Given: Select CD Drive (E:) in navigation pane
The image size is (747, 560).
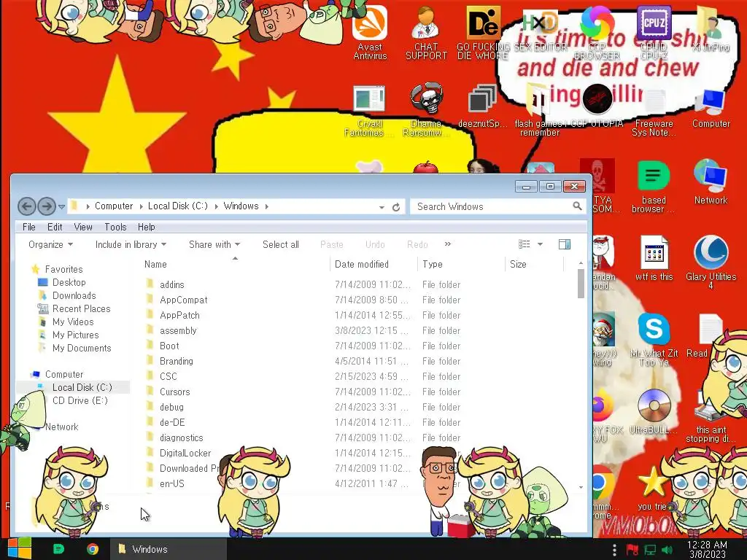Looking at the screenshot, I should (80, 400).
